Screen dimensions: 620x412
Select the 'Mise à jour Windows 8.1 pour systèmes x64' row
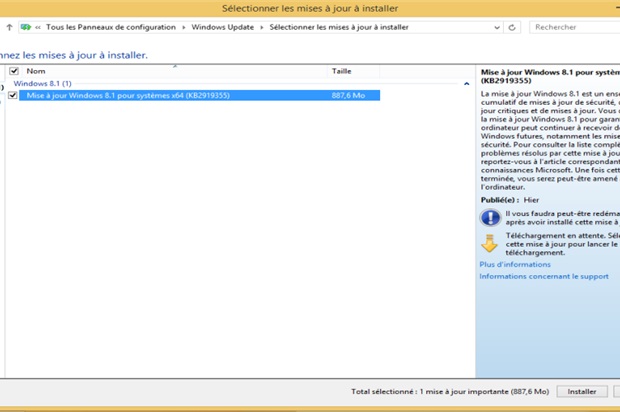click(x=200, y=95)
